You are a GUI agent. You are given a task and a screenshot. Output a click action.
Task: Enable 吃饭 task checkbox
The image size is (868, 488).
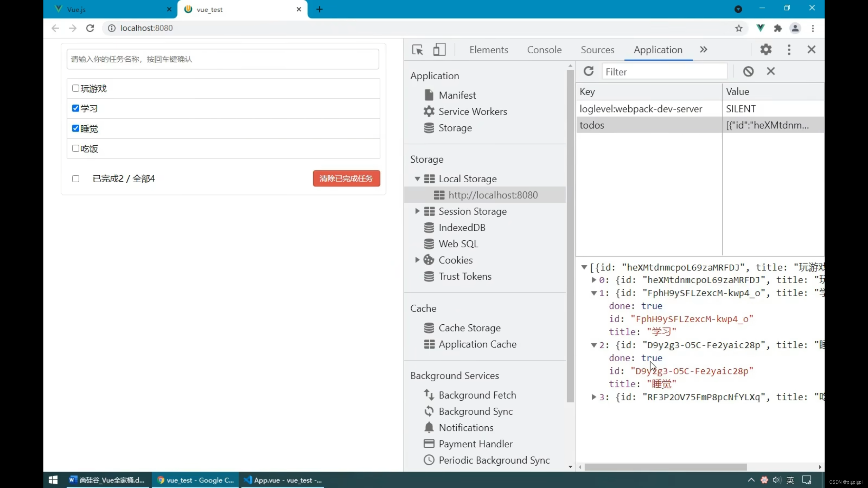point(76,148)
